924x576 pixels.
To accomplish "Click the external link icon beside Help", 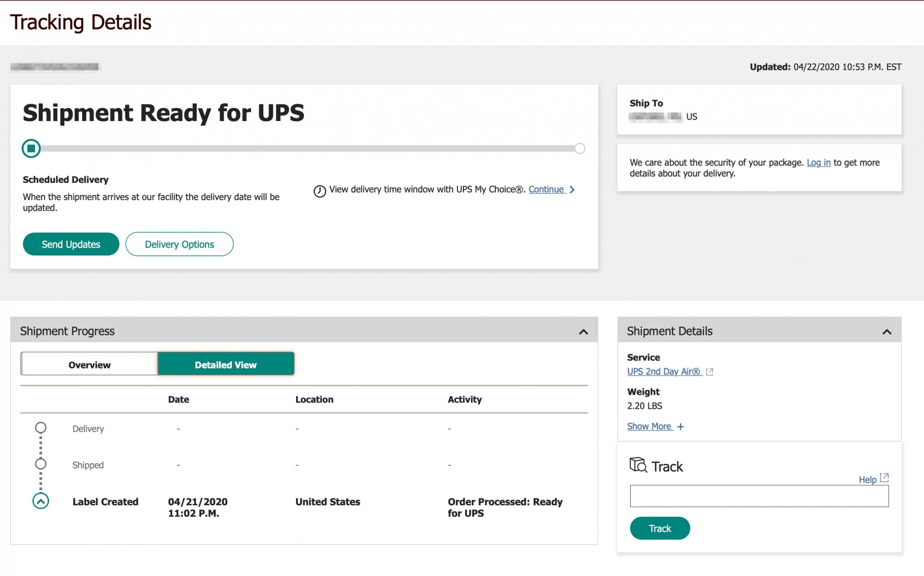I will 884,478.
